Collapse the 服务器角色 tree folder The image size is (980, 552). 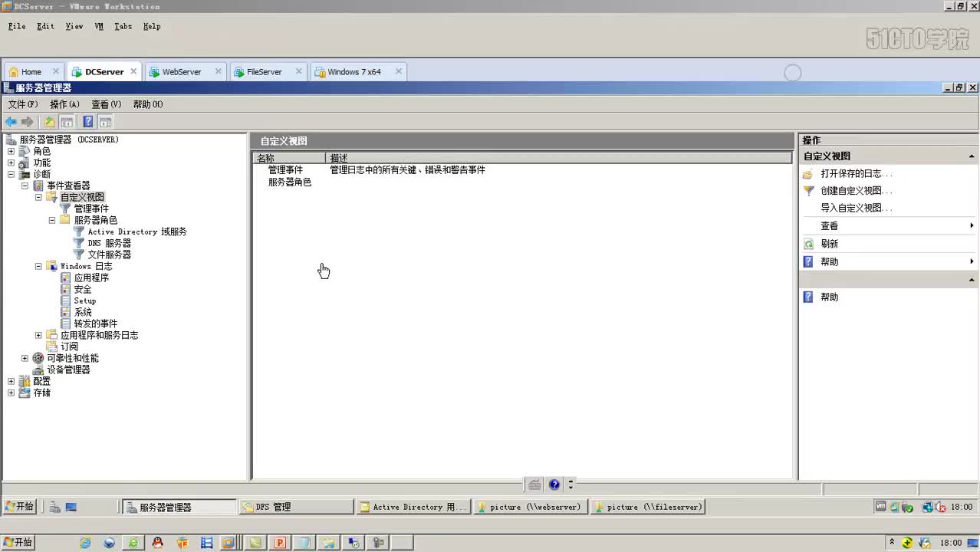pyautogui.click(x=52, y=220)
